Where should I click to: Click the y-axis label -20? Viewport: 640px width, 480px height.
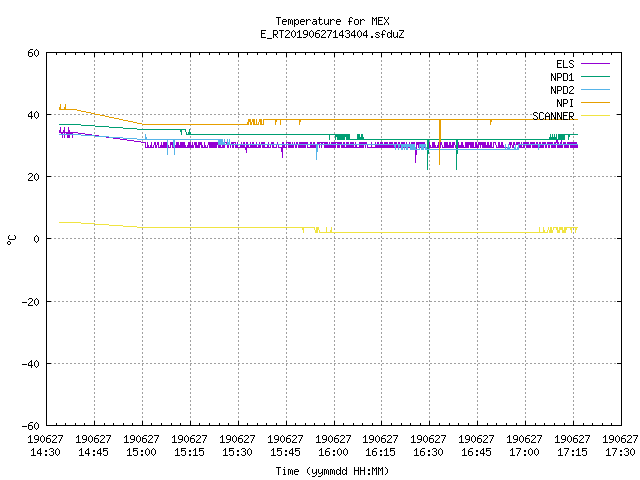coord(31,302)
